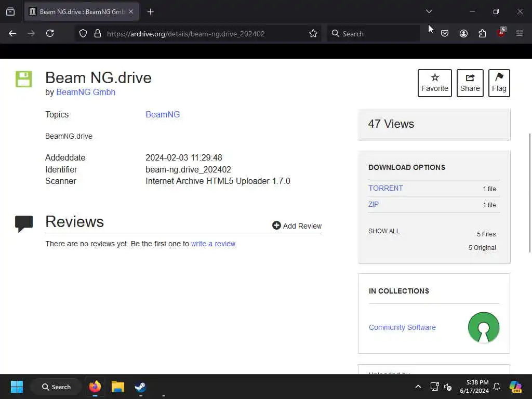Screen dimensions: 532x399
Task: Click the 5 Original files text
Action: [482, 248]
